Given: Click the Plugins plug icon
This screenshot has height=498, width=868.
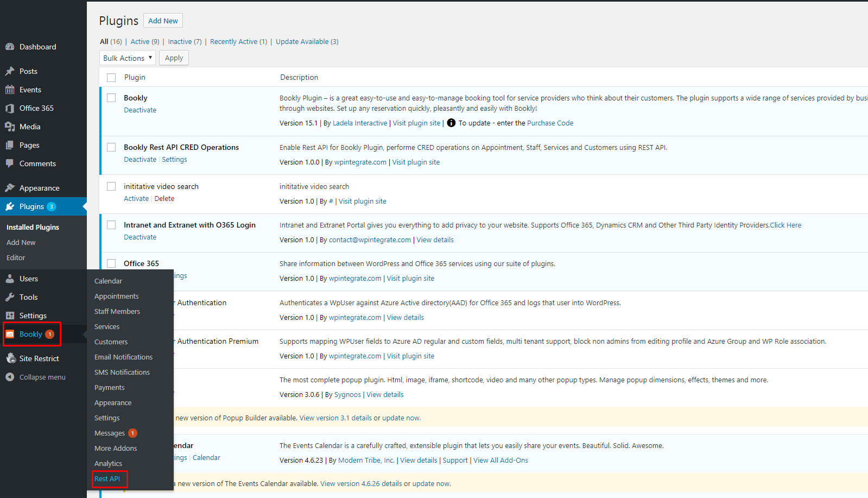Looking at the screenshot, I should click(10, 206).
